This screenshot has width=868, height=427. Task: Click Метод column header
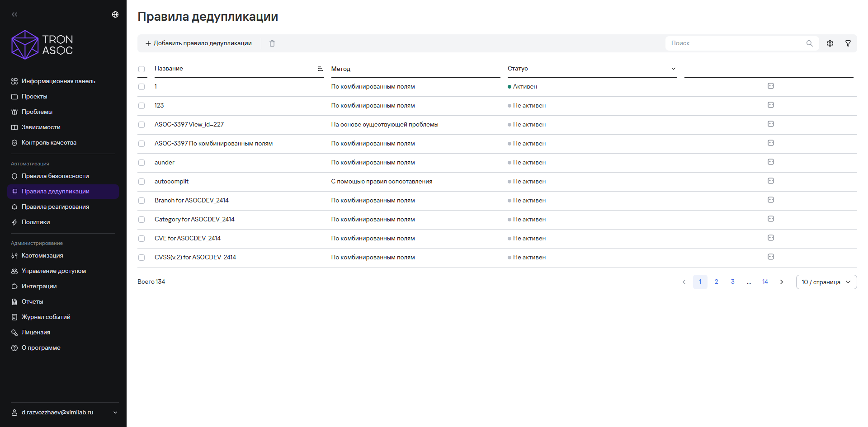[341, 69]
